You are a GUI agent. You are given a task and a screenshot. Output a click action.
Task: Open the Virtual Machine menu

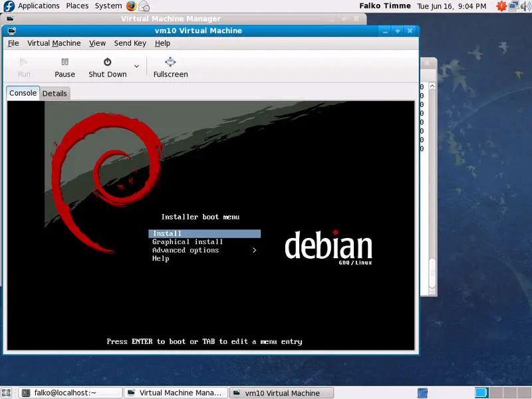click(x=54, y=43)
